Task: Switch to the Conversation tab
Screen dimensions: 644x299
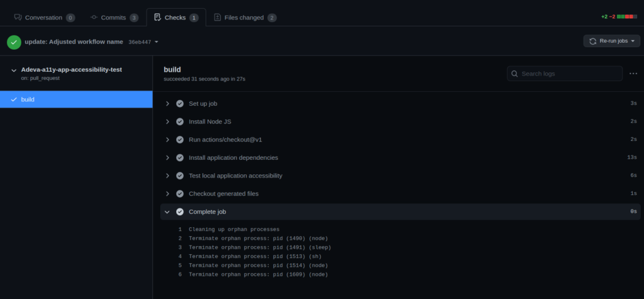Action: (x=45, y=17)
